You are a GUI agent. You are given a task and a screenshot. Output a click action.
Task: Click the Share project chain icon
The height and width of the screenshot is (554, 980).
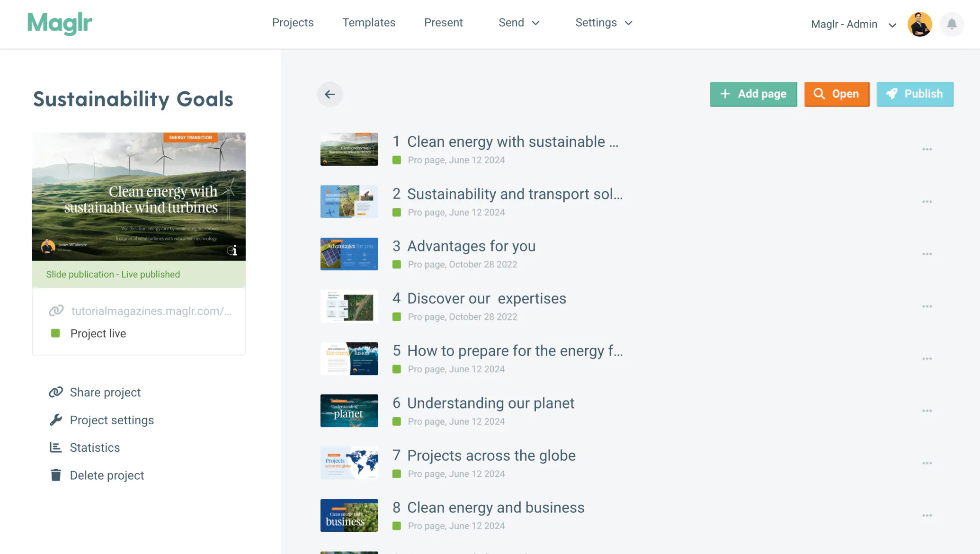56,392
